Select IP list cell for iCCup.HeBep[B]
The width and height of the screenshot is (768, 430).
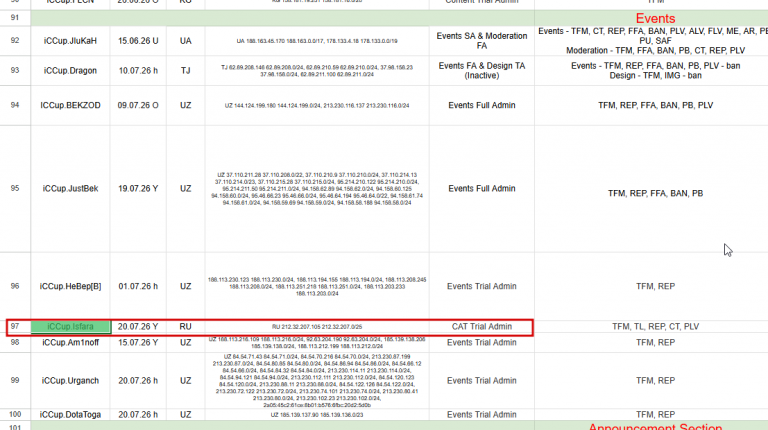tap(317, 286)
